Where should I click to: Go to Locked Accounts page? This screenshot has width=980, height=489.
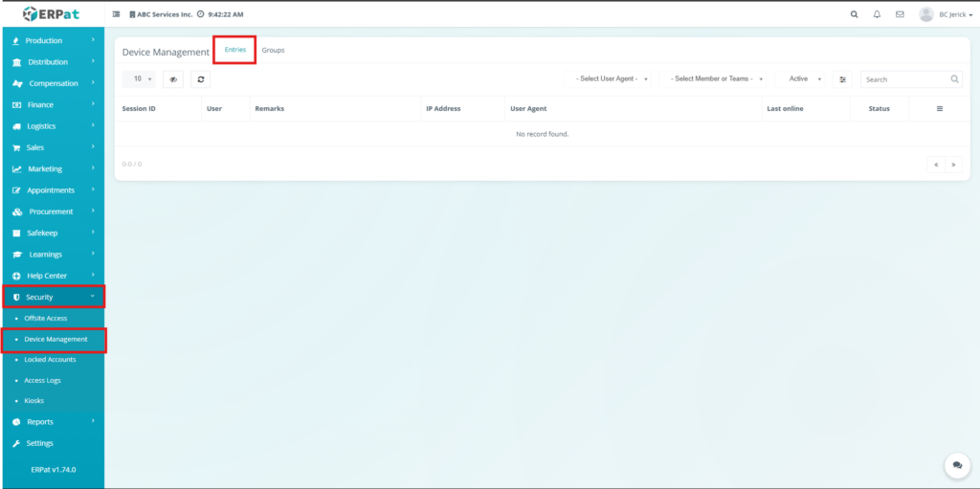coord(50,360)
